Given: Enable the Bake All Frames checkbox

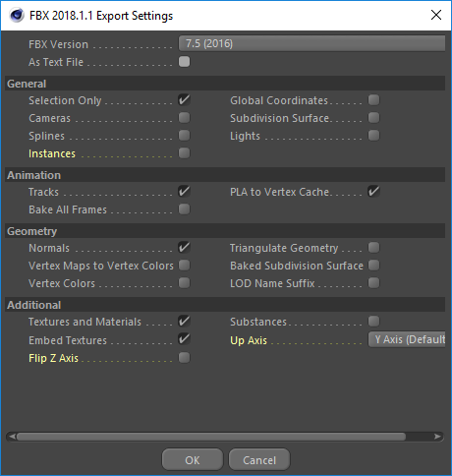Looking at the screenshot, I should pyautogui.click(x=184, y=209).
